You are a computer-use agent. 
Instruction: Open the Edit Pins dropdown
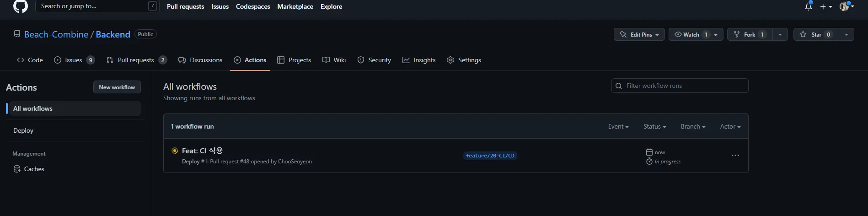pyautogui.click(x=639, y=34)
